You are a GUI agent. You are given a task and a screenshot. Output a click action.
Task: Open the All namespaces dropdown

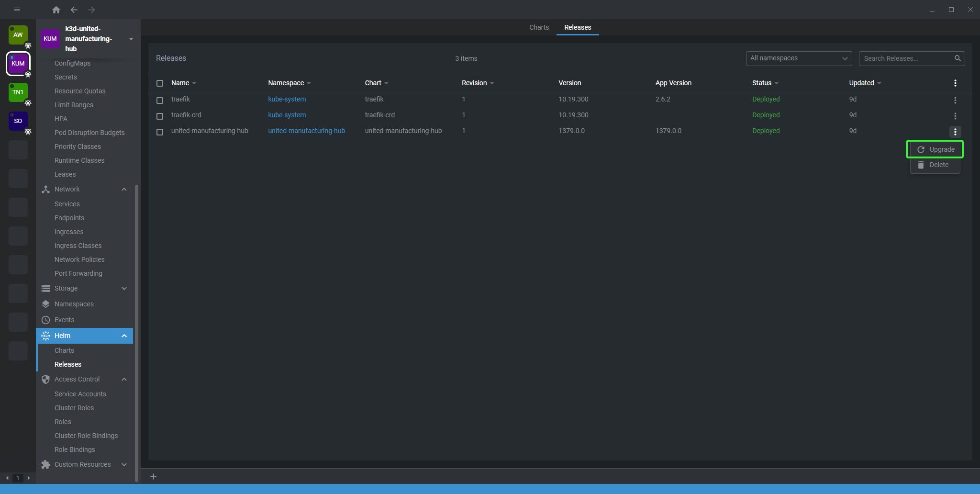click(798, 58)
